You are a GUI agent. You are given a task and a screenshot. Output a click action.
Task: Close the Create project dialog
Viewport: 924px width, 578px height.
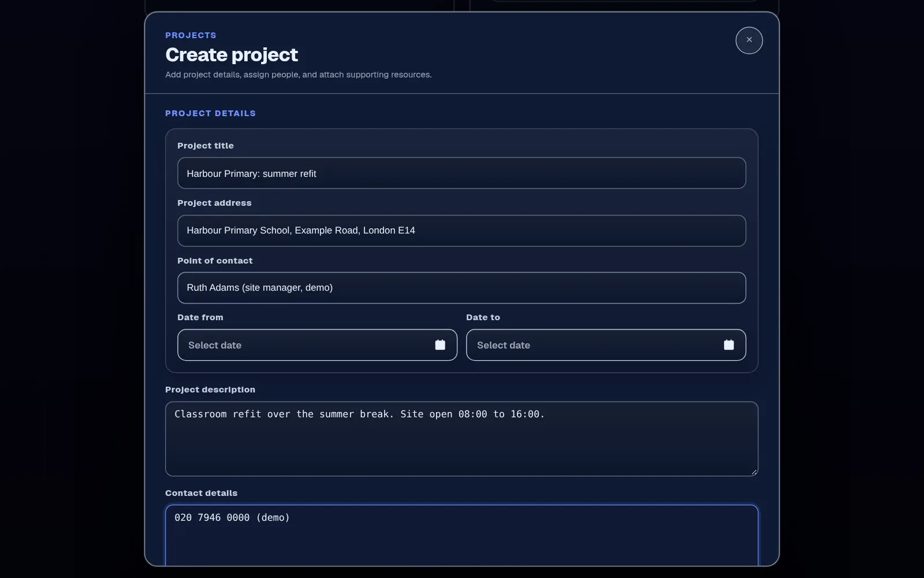tap(749, 40)
